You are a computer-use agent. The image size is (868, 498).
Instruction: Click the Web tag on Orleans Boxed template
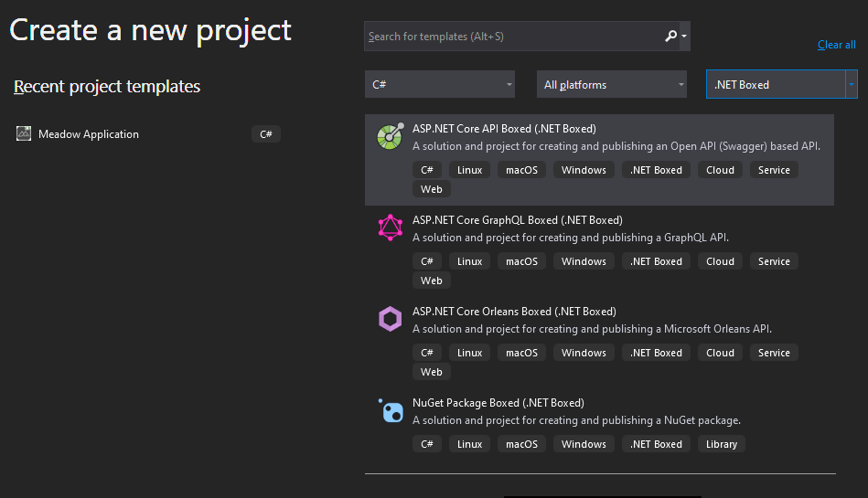[x=431, y=372]
